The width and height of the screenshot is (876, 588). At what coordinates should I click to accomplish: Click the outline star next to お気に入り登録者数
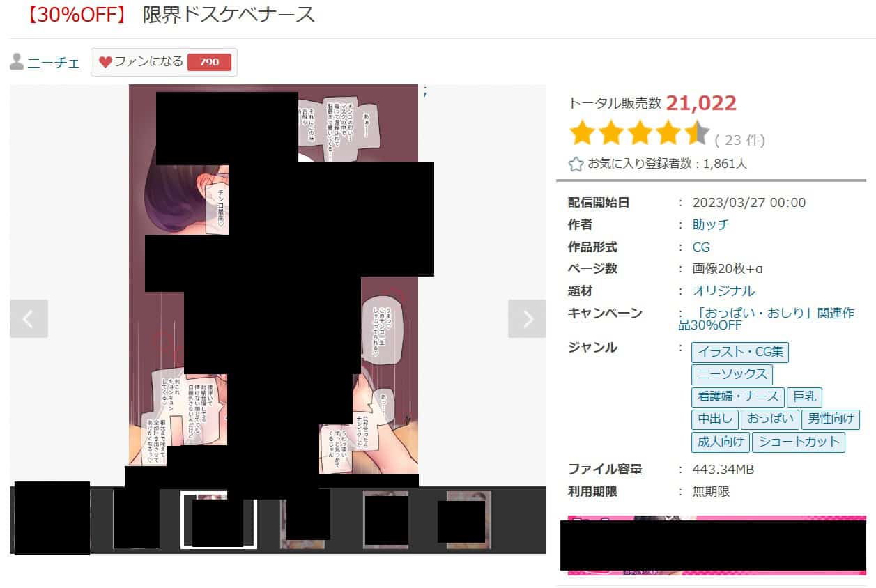pyautogui.click(x=576, y=164)
